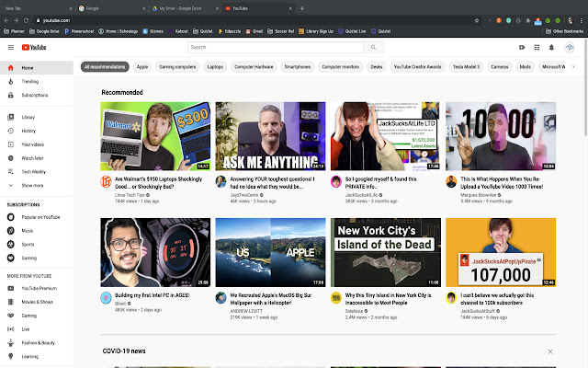This screenshot has height=368, width=588.
Task: Go back in browser history
Action: click(x=6, y=20)
